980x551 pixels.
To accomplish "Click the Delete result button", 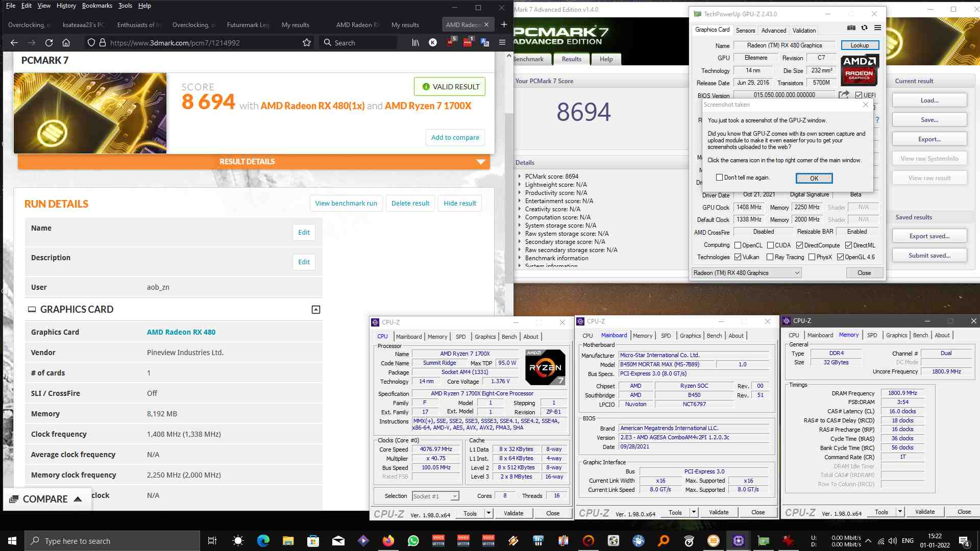I will click(410, 203).
